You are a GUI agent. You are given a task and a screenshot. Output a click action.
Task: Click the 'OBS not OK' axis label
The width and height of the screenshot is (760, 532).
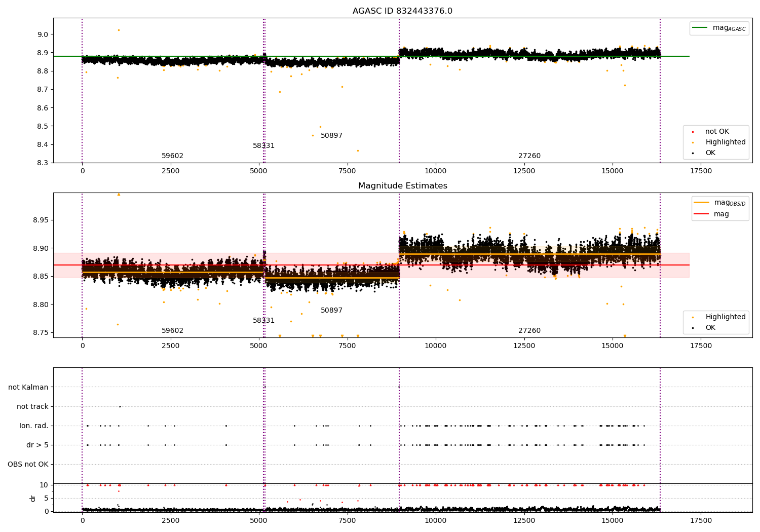click(x=28, y=465)
